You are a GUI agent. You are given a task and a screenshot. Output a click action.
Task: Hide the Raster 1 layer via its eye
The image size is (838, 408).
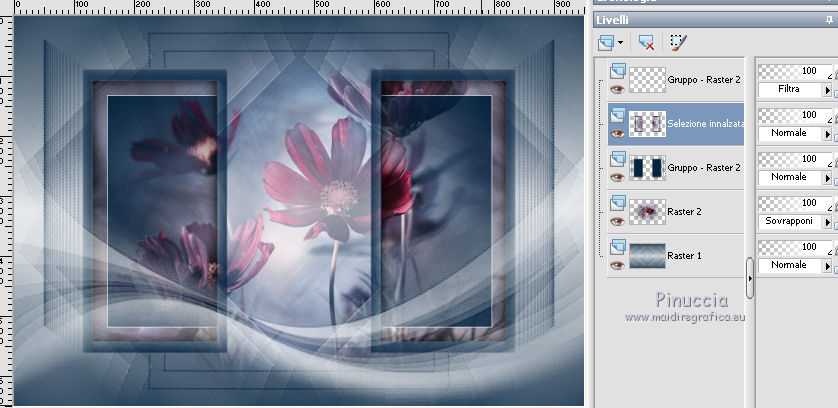click(x=617, y=265)
